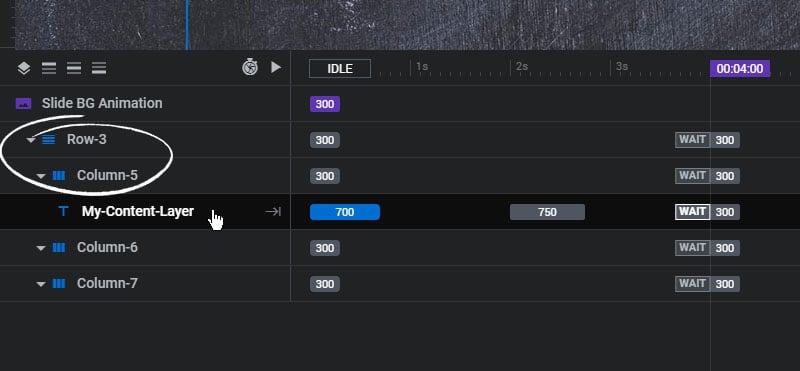This screenshot has width=800, height=371.
Task: Click the WAIT marker on My-Content-Layer
Action: pos(692,212)
